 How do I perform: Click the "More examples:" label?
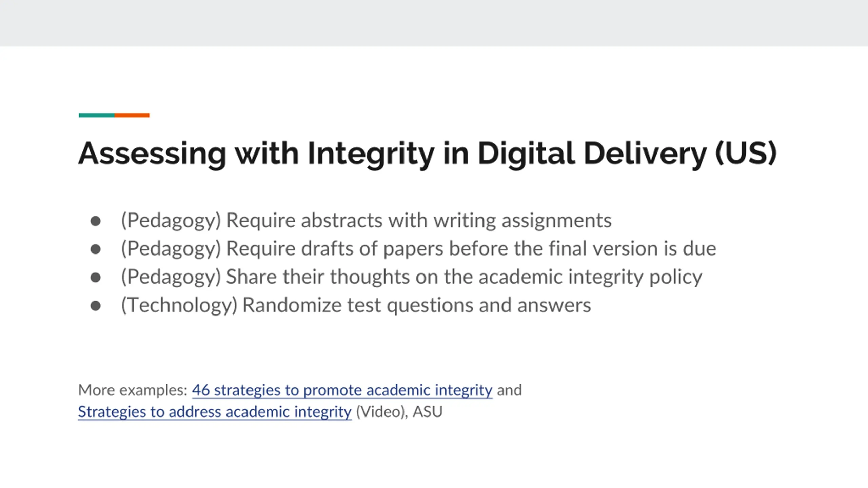click(133, 390)
